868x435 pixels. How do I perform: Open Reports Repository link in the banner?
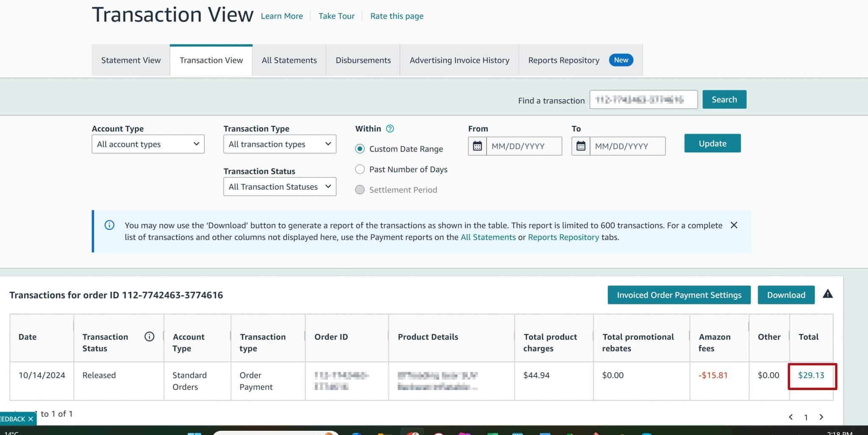[x=563, y=237]
